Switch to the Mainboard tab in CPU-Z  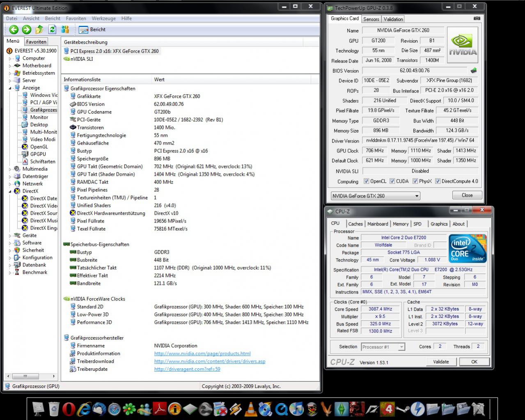point(378,224)
